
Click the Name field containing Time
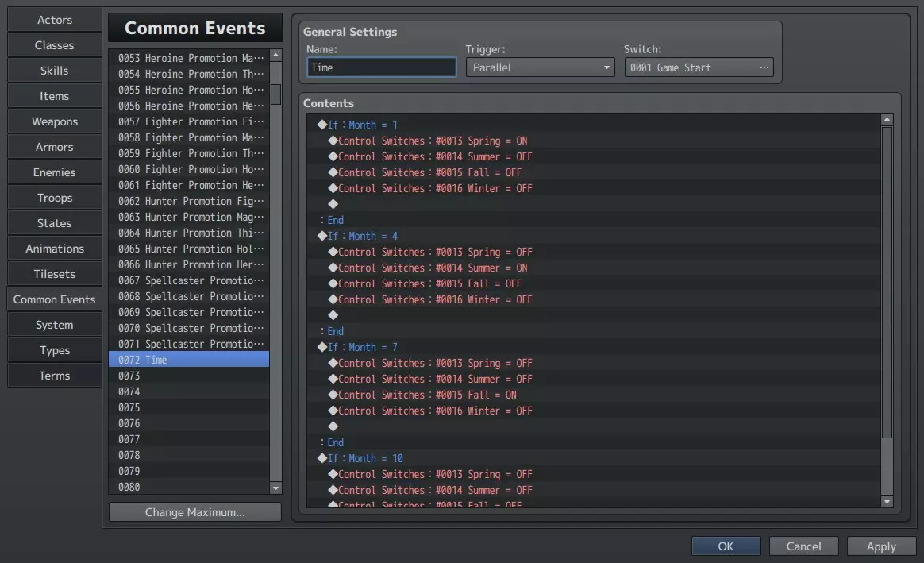pos(381,67)
